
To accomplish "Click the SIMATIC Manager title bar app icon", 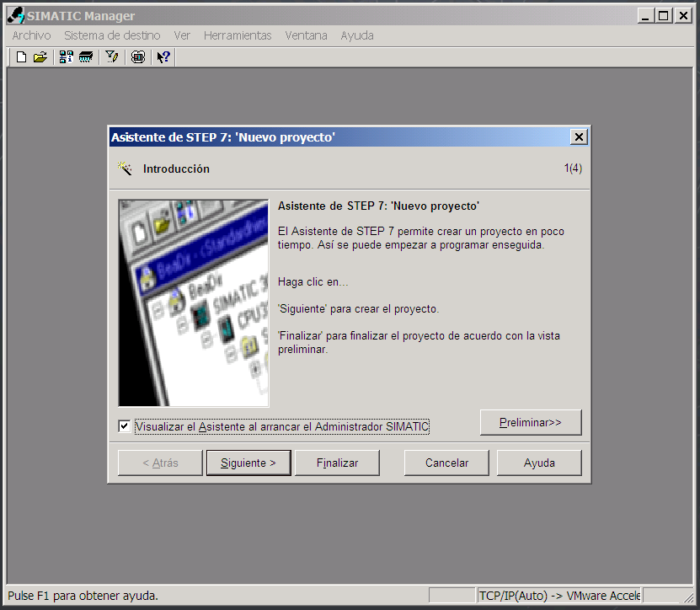I will click(x=16, y=16).
